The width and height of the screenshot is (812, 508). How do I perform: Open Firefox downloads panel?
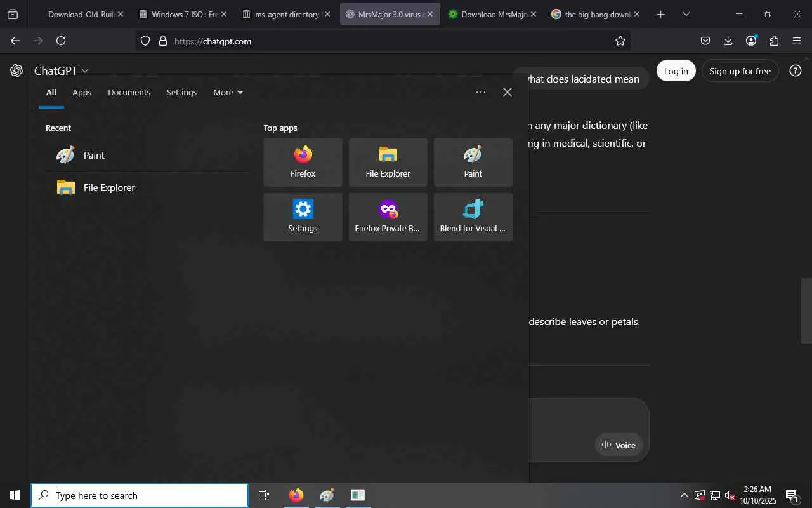point(728,41)
